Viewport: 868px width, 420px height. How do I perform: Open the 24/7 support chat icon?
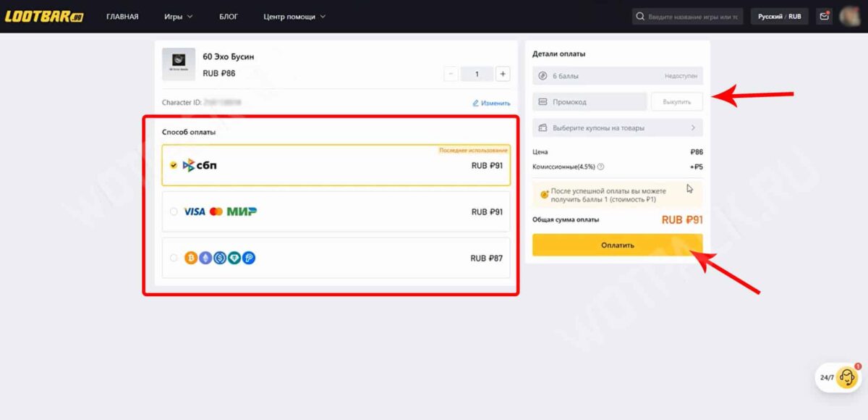pyautogui.click(x=848, y=377)
